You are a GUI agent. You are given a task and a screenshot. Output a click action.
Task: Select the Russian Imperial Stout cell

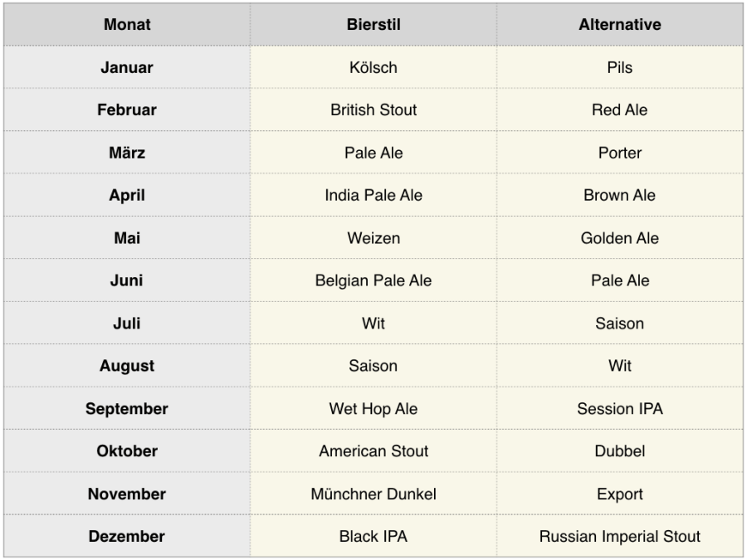pyautogui.click(x=620, y=537)
